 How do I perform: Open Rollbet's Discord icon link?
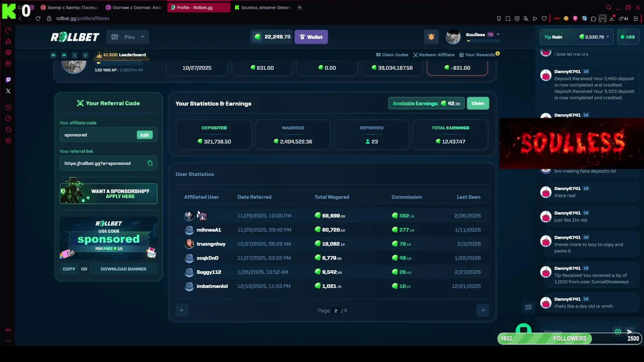click(x=53, y=55)
